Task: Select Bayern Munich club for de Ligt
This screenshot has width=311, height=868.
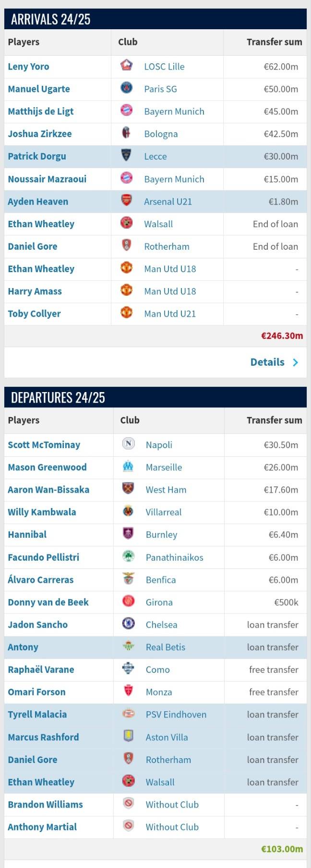Action: click(x=174, y=112)
